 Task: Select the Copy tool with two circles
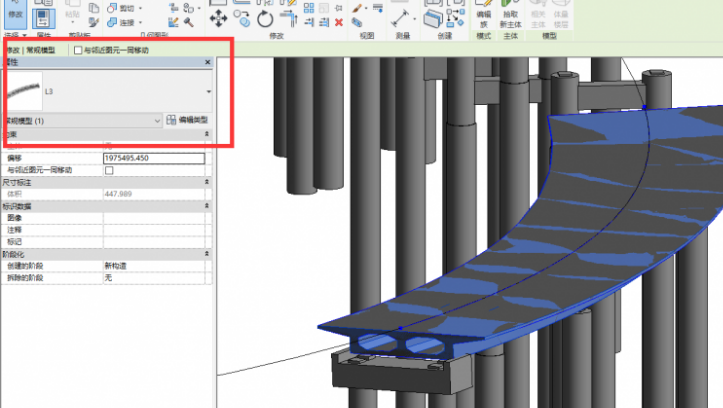pos(242,19)
